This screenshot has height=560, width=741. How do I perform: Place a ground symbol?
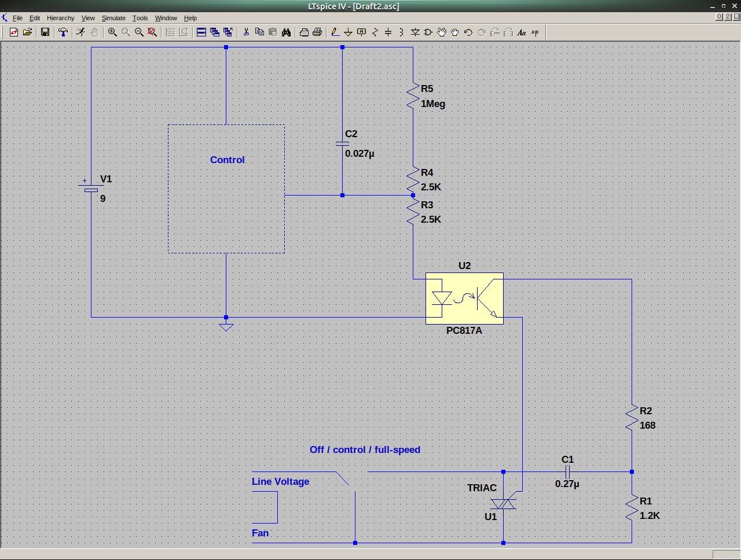pos(349,32)
